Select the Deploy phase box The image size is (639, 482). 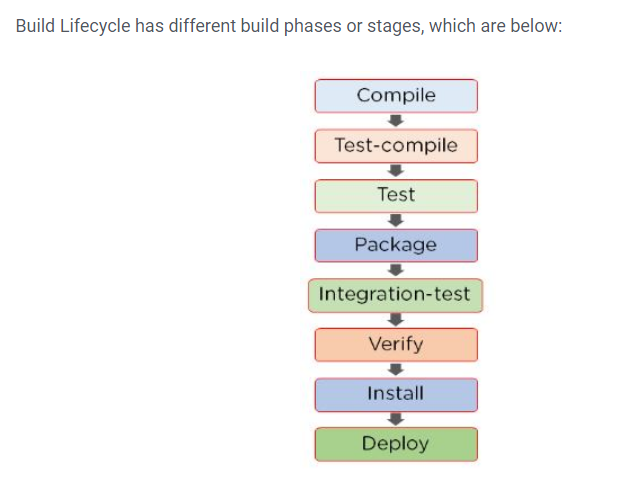[x=396, y=444]
